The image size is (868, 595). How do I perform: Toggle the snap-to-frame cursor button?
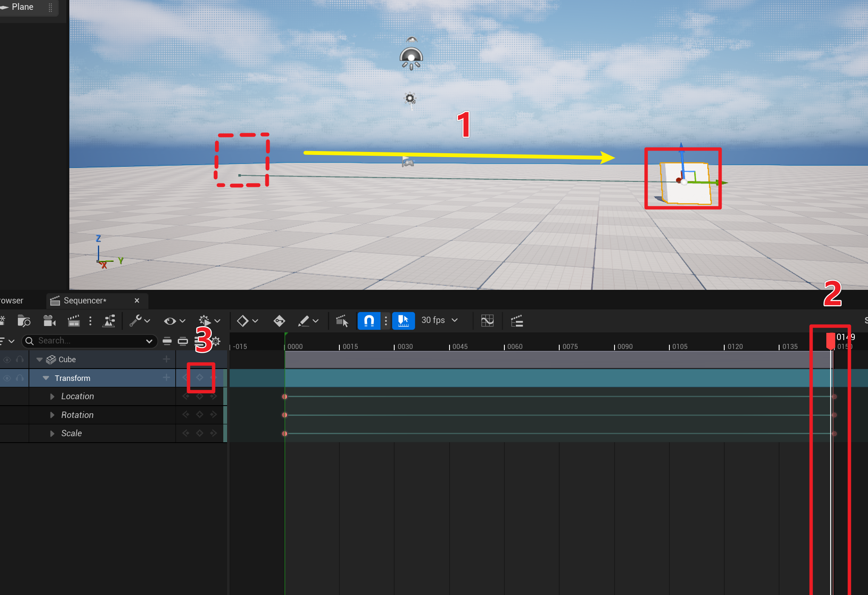[x=403, y=320]
